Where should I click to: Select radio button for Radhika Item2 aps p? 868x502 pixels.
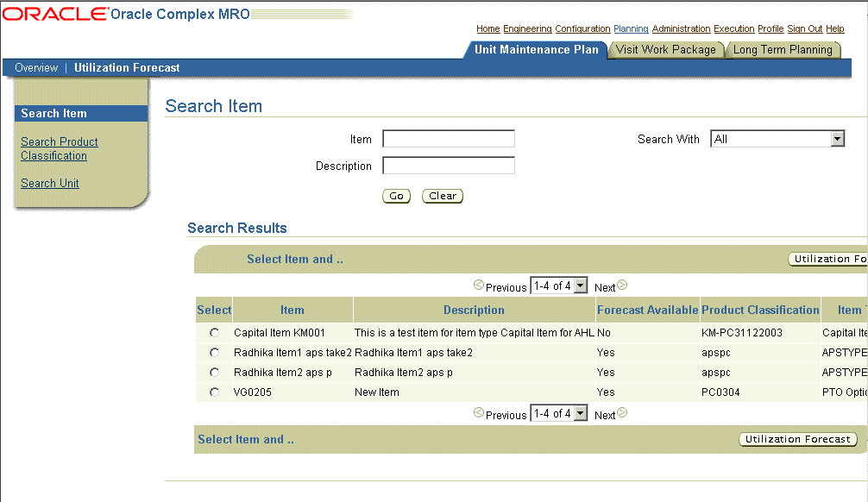click(214, 373)
